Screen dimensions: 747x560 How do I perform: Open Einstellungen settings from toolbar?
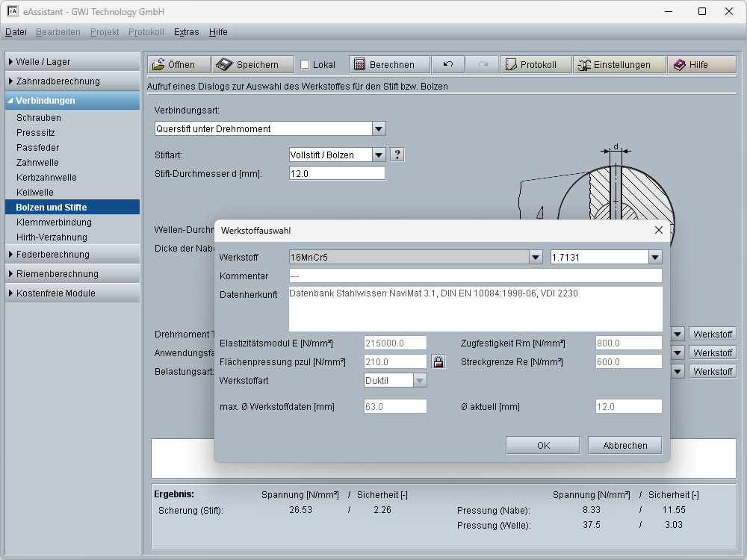(x=619, y=65)
